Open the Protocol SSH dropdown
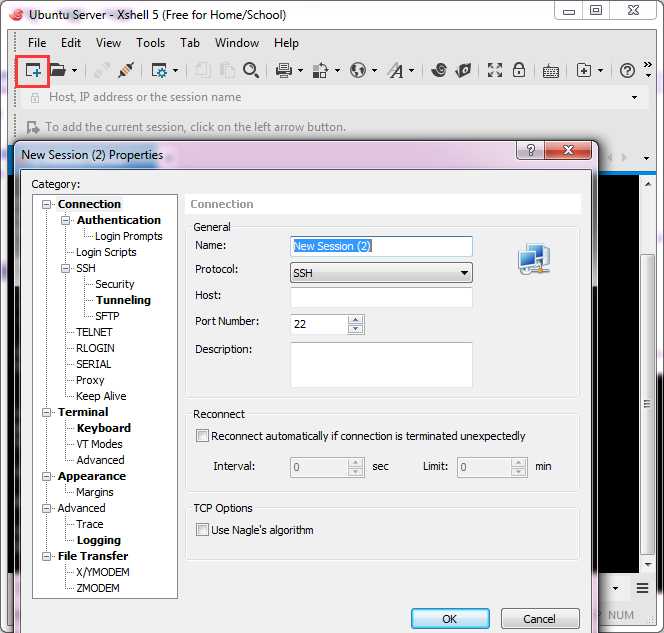Screen dimensions: 664x633 [x=381, y=273]
